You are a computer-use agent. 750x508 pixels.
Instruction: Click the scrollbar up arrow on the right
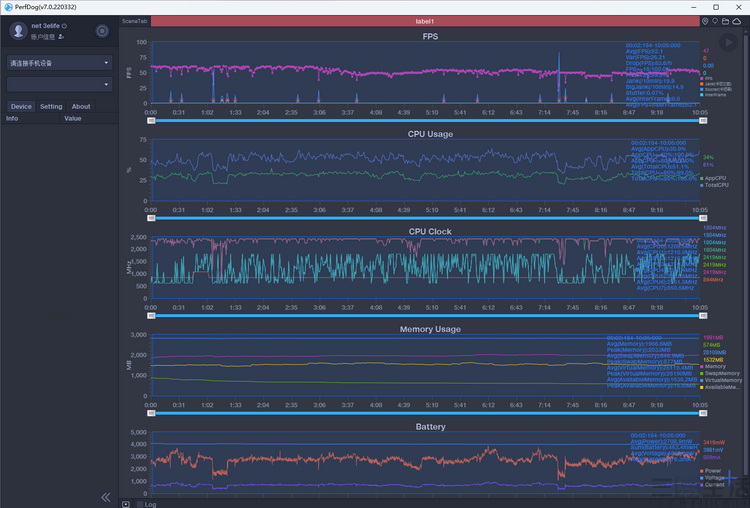(747, 30)
